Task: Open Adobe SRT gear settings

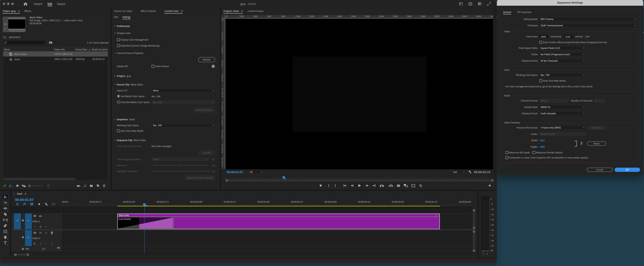Action: (x=213, y=66)
